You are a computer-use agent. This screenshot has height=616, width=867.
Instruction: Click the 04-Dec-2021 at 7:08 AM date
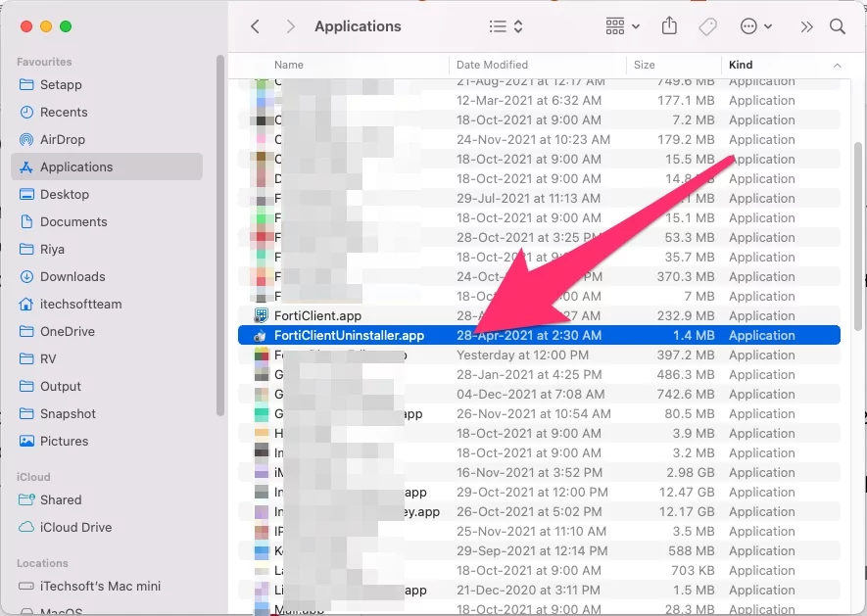tap(531, 395)
